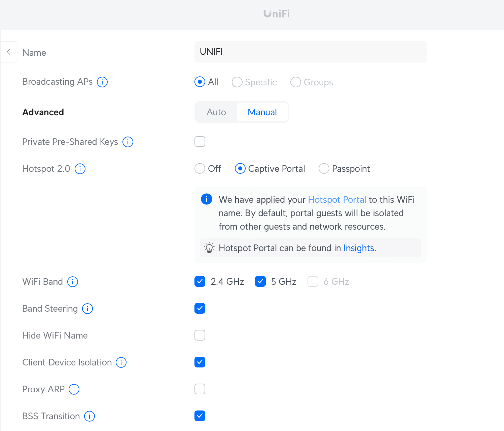Enable Hide WiFi Name checkbox
Viewport: 504px width, 431px height.
(x=200, y=335)
